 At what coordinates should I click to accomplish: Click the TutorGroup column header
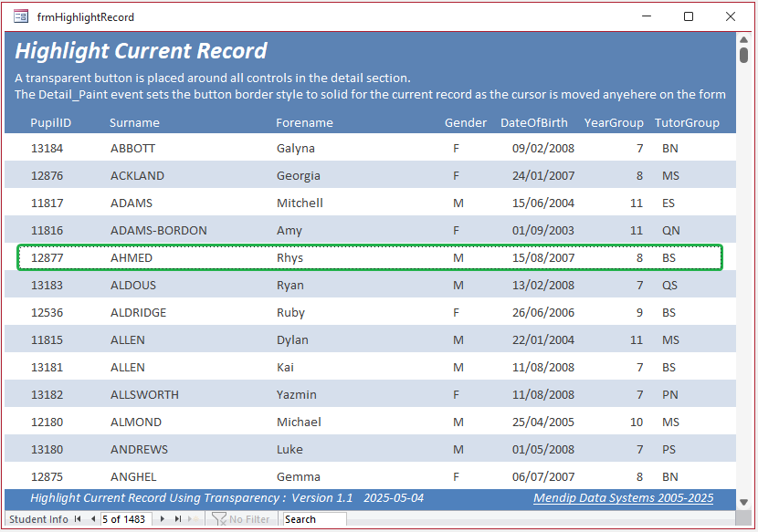point(687,122)
